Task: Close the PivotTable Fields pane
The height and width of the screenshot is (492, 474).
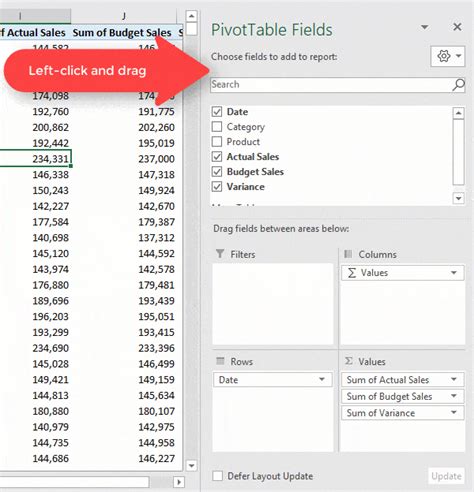Action: pos(457,27)
